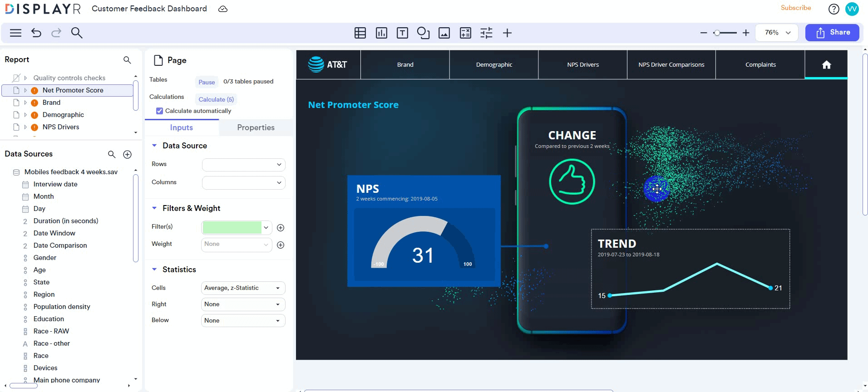Click the NPS gauge showing 31

(x=423, y=243)
